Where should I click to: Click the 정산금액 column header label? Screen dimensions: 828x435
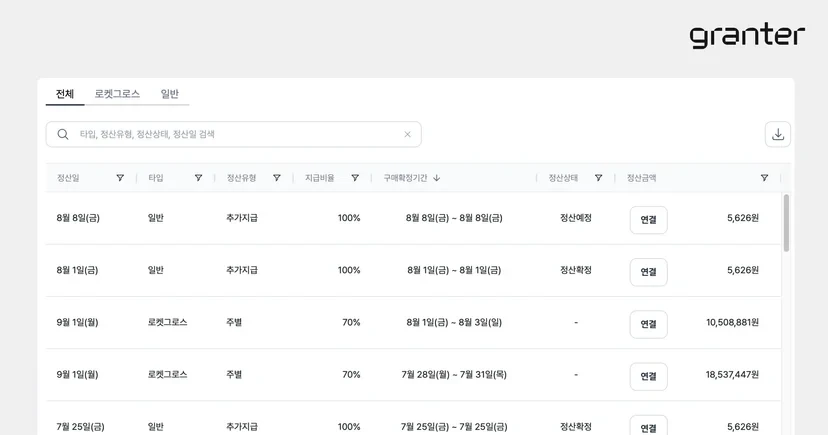click(x=642, y=178)
